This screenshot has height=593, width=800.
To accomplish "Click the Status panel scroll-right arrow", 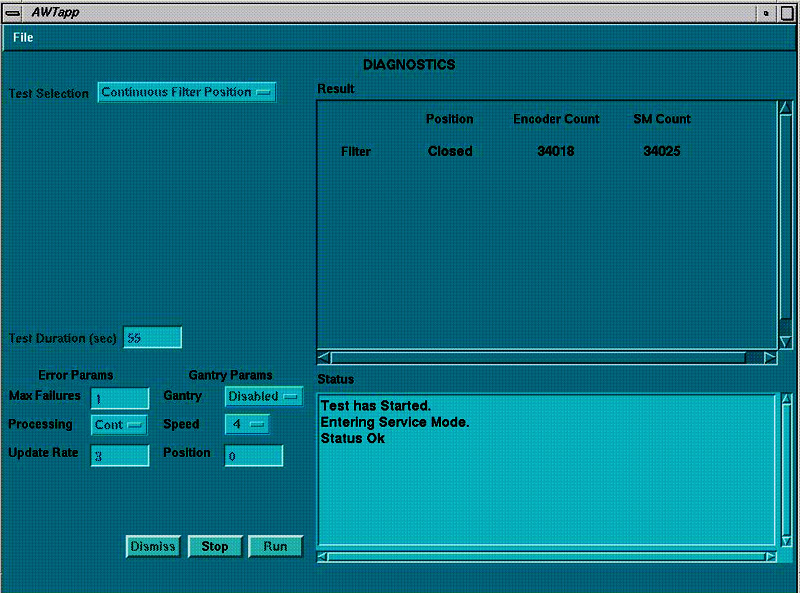I will coord(769,556).
